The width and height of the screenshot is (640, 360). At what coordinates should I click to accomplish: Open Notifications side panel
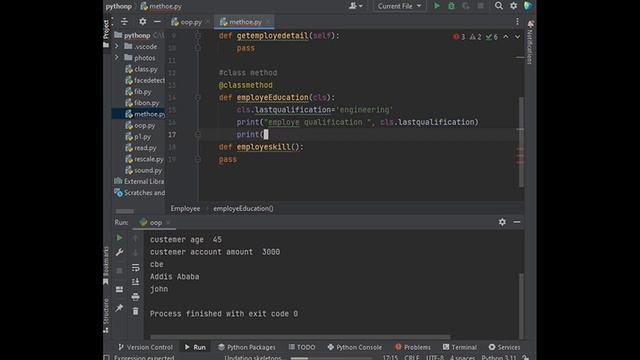click(530, 42)
